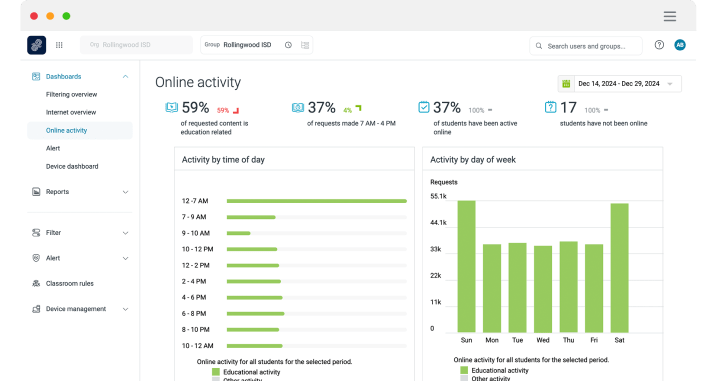Go to Device dashboard
Viewport: 717px width, 381px height.
click(72, 166)
